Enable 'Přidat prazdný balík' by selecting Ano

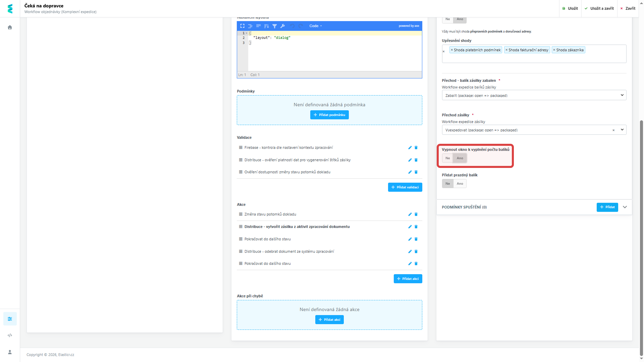click(x=460, y=183)
